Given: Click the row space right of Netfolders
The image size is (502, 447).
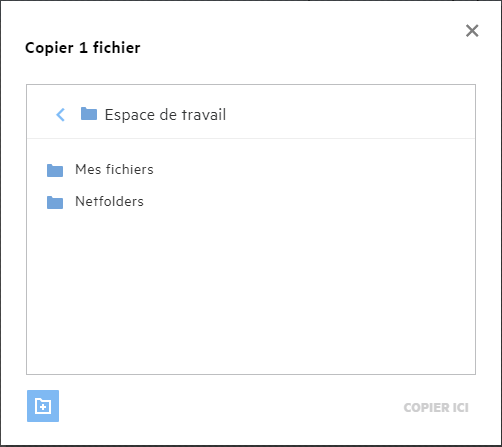Looking at the screenshot, I should pyautogui.click(x=310, y=202).
